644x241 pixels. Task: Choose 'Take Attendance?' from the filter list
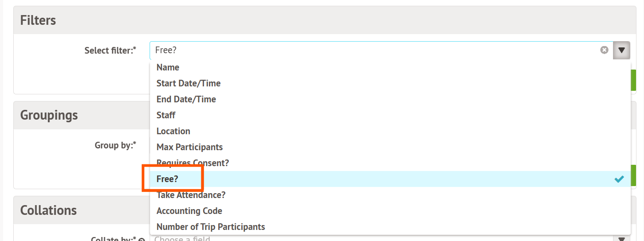(x=191, y=195)
